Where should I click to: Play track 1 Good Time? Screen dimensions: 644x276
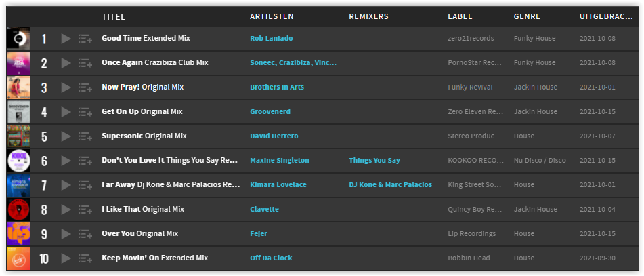(66, 39)
